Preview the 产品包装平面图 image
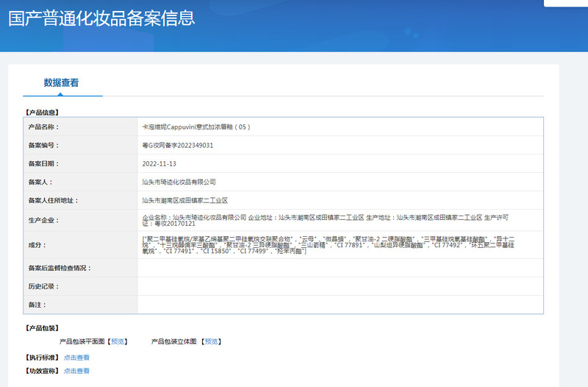588x387 pixels. (118, 341)
